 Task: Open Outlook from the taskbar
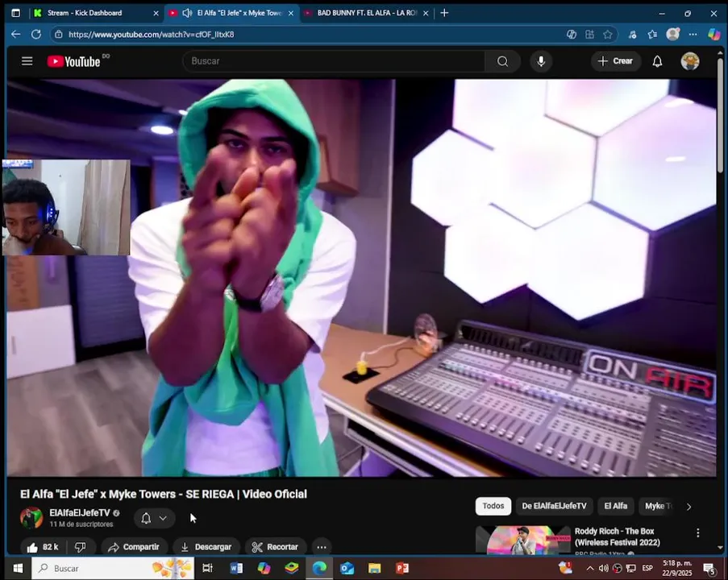[347, 568]
